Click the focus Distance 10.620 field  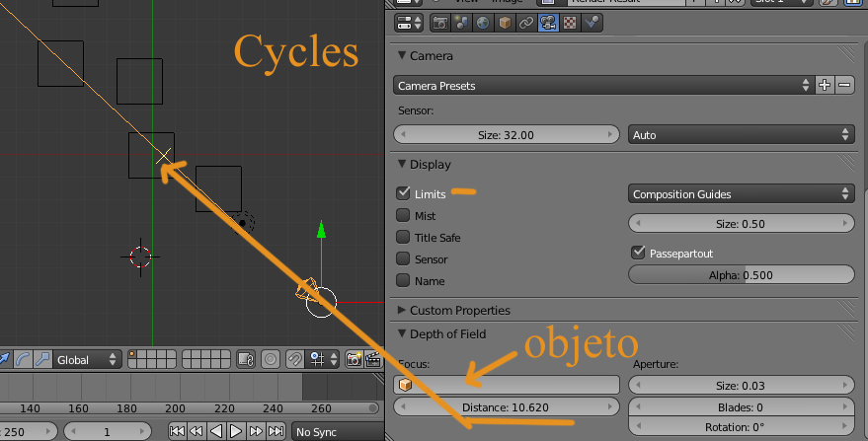(x=506, y=407)
